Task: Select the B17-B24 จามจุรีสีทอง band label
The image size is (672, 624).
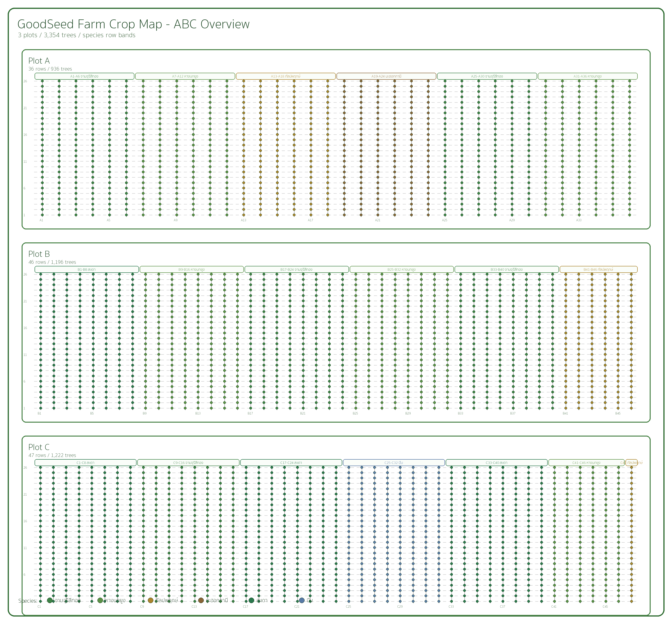Action: [x=296, y=270]
